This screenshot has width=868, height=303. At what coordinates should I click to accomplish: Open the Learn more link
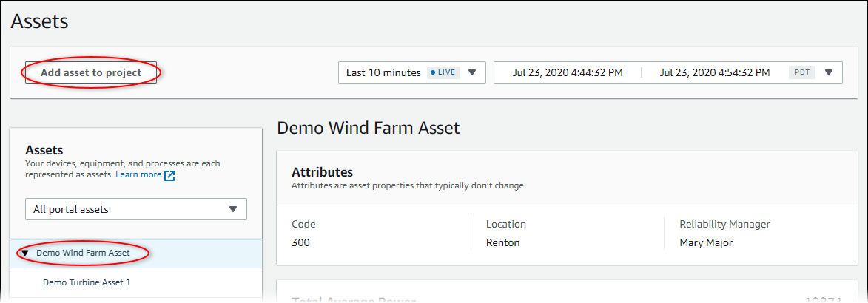(138, 175)
